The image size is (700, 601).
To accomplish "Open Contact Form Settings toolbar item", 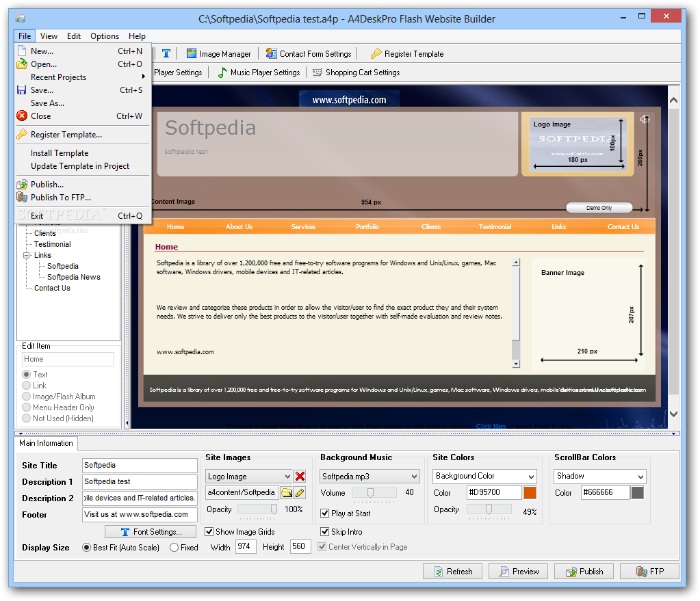I will [309, 53].
